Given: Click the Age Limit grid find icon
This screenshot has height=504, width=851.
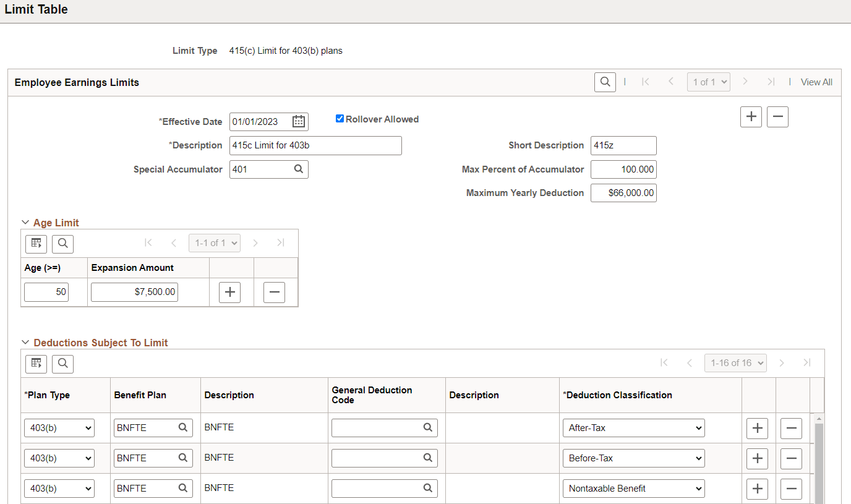Looking at the screenshot, I should click(62, 243).
